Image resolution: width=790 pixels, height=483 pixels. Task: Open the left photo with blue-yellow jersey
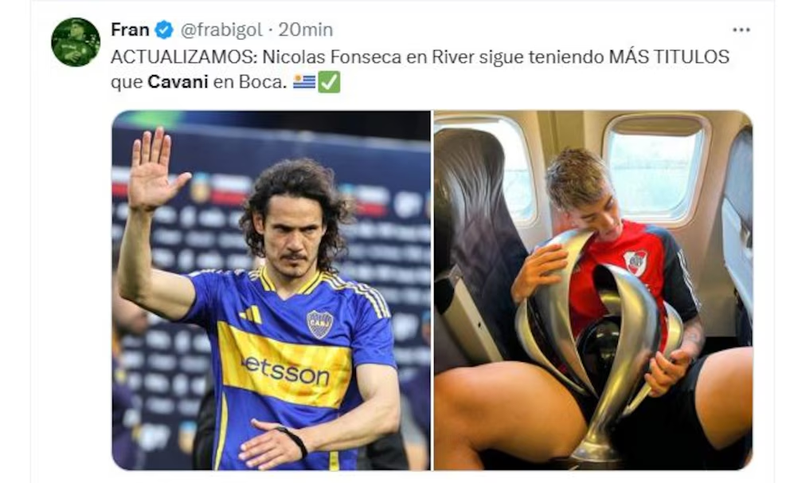pyautogui.click(x=271, y=290)
